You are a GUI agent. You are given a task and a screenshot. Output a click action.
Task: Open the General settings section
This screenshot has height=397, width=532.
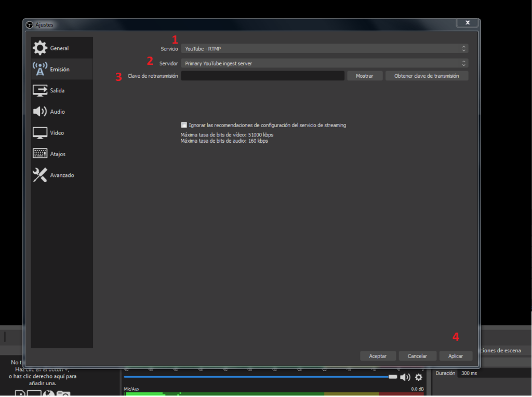coord(61,48)
